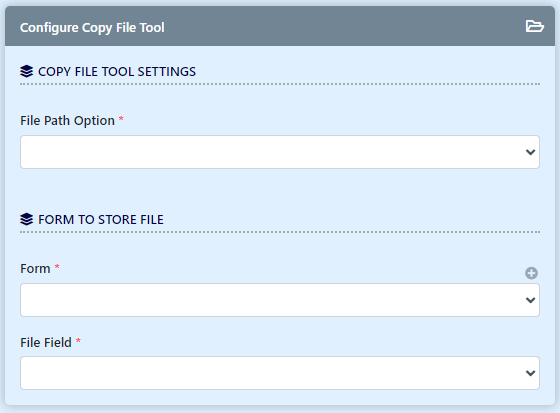Expand the Form dropdown list
Screen dimensions: 560x413
tap(280, 300)
